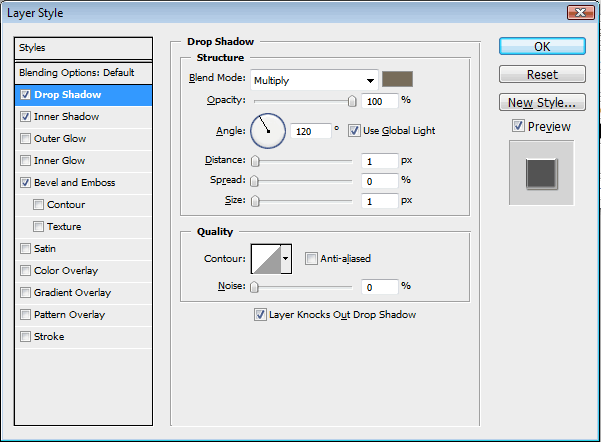Click the Spread slider handle

pyautogui.click(x=254, y=181)
